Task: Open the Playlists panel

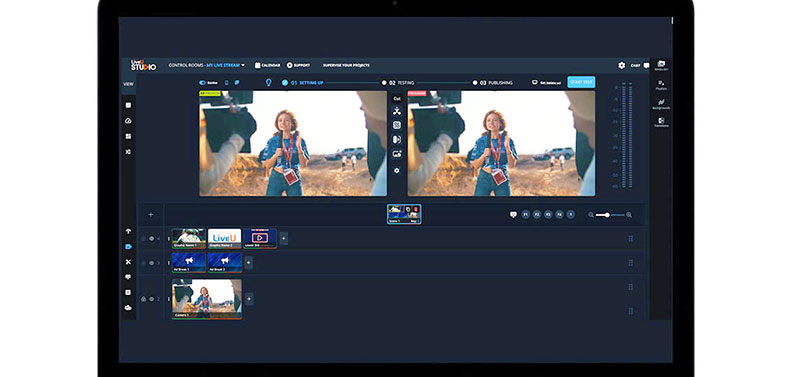Action: pos(661,85)
